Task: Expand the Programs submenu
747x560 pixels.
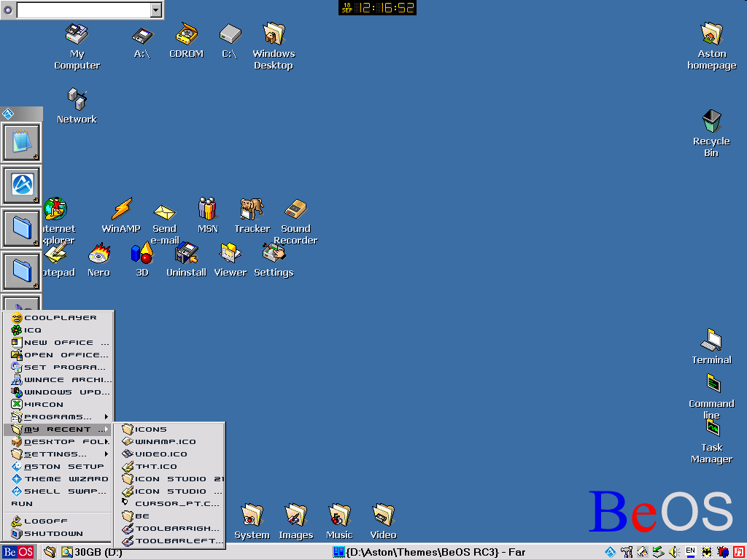Action: (x=58, y=416)
